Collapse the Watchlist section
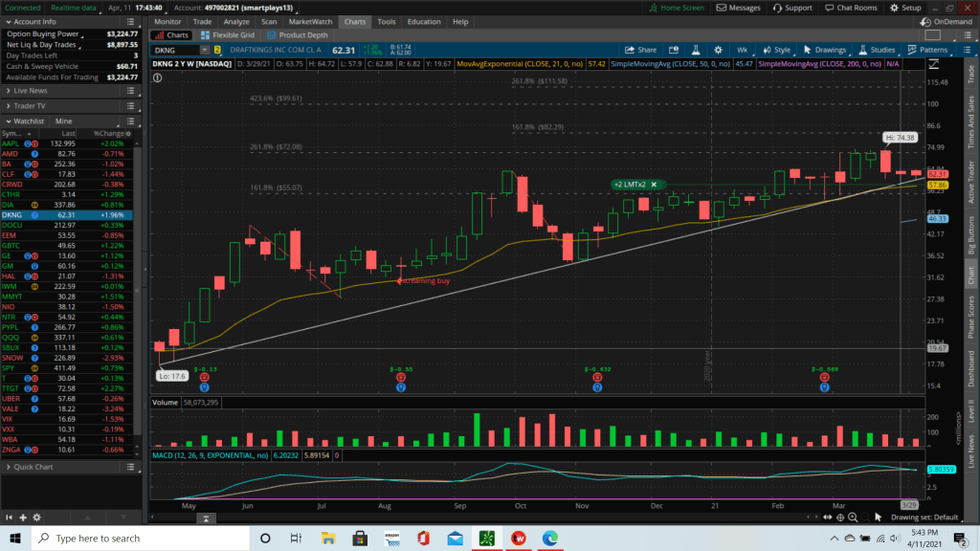 [x=8, y=121]
